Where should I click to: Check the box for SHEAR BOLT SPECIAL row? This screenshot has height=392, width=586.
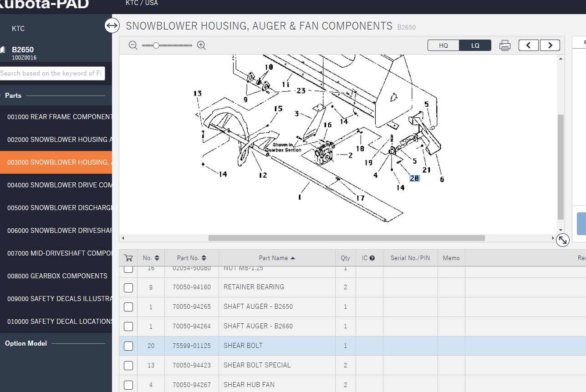point(128,366)
